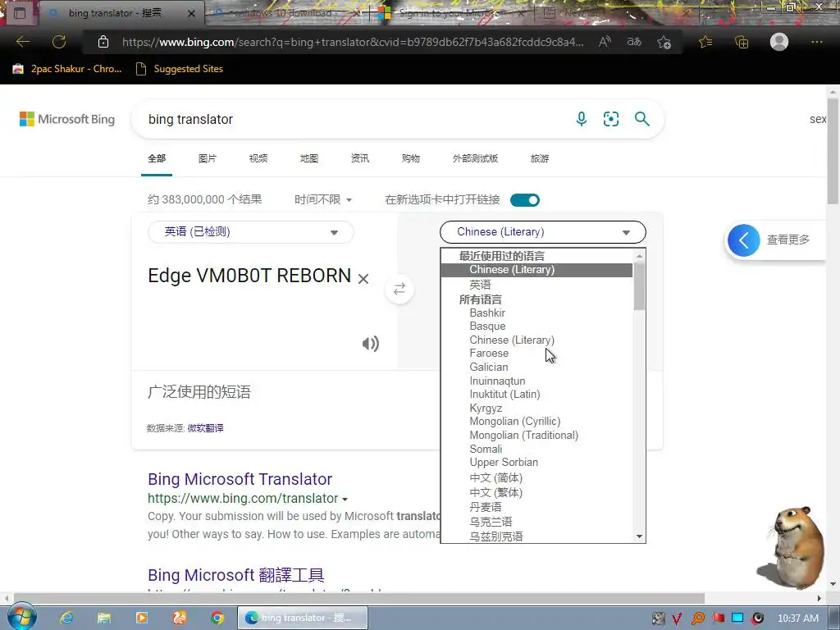This screenshot has width=840, height=630.
Task: Choose Mongolian (Traditional) from language list
Action: (524, 436)
